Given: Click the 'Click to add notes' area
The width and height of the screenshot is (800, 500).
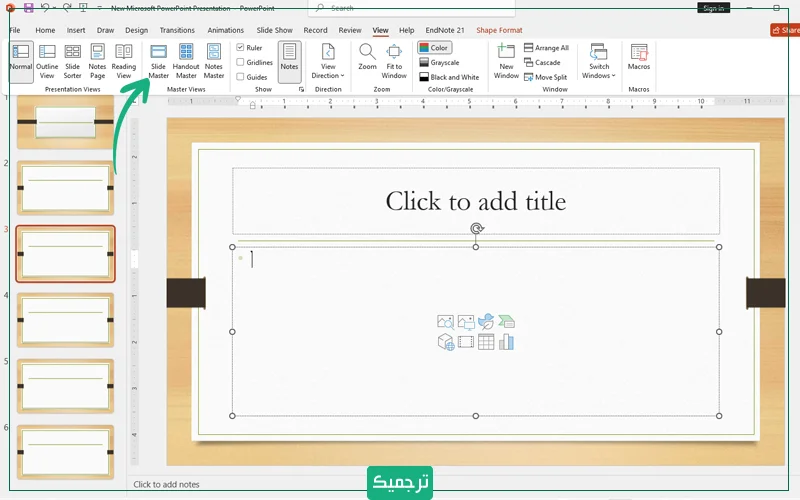Looking at the screenshot, I should click(166, 484).
